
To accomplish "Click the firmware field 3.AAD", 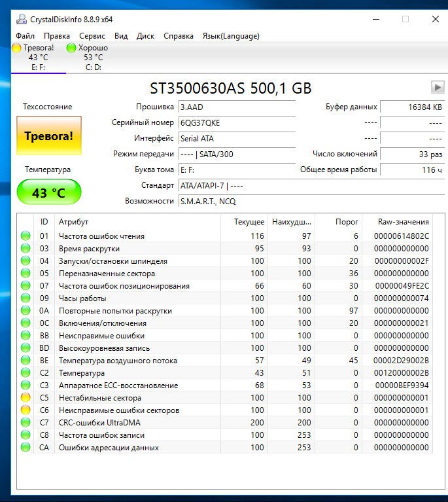I will tap(237, 107).
